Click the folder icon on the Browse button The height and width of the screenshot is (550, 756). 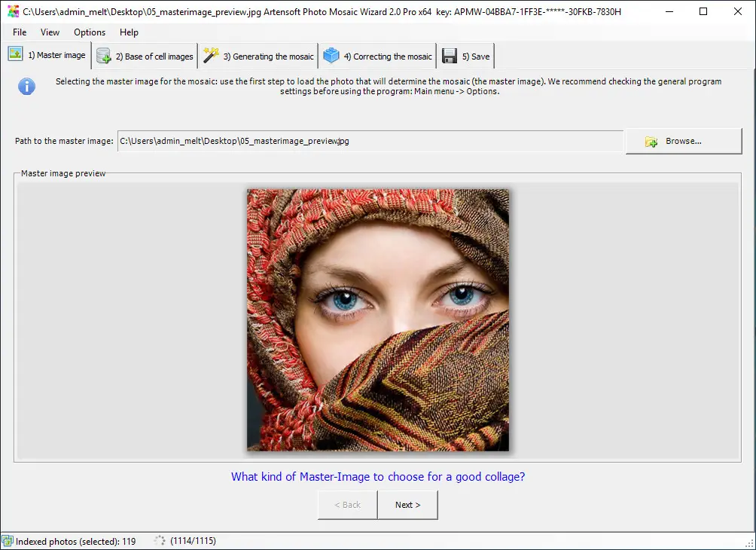point(652,141)
